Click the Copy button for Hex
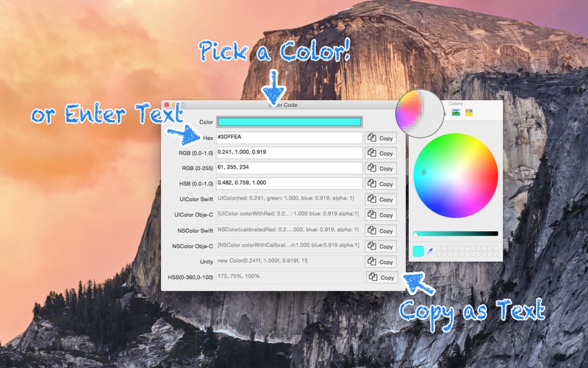The image size is (588, 368). coord(381,138)
